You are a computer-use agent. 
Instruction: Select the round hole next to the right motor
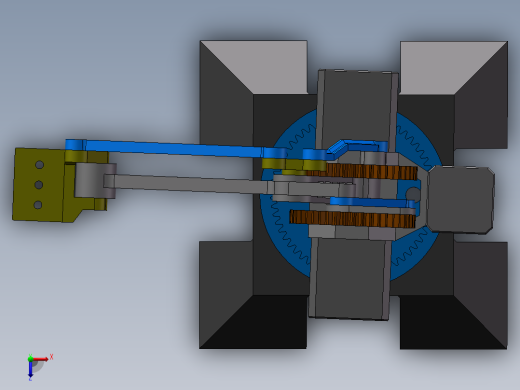[x=413, y=194]
